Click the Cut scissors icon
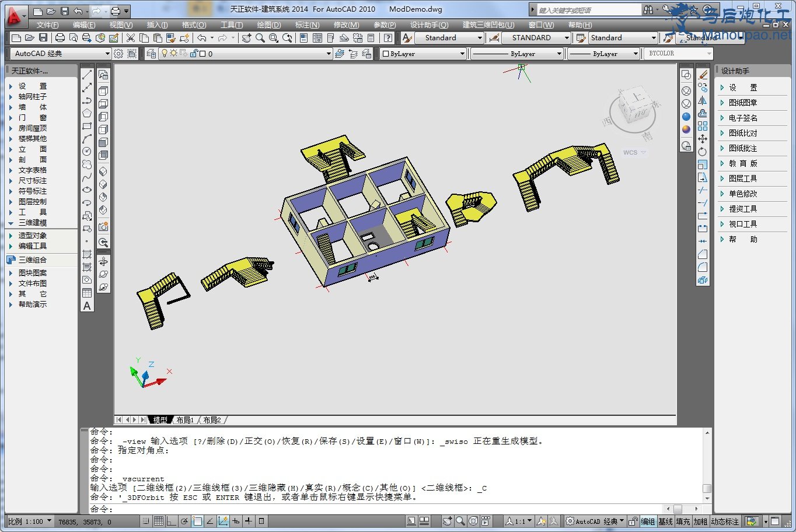The width and height of the screenshot is (796, 532). coord(131,38)
